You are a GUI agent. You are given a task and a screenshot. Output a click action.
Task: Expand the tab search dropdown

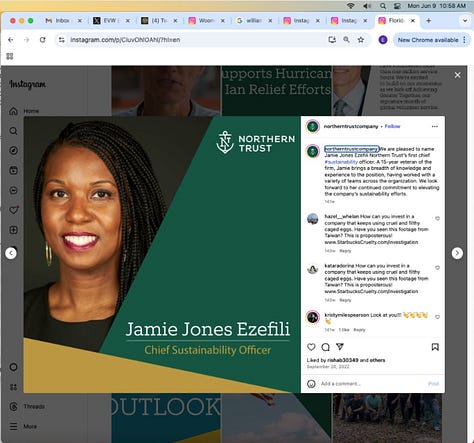[x=465, y=21]
